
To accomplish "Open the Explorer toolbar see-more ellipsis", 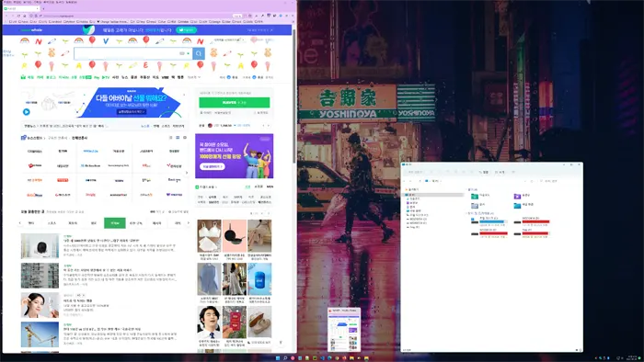I will pyautogui.click(x=513, y=172).
